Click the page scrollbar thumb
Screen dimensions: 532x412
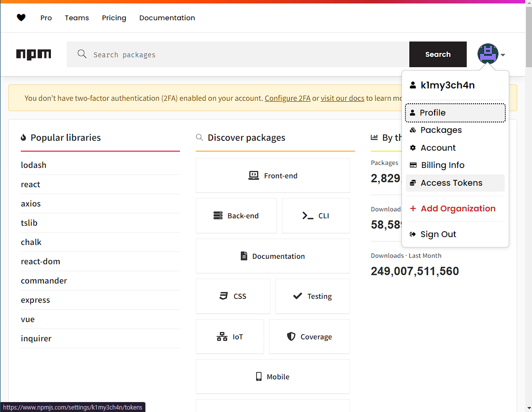point(529,37)
